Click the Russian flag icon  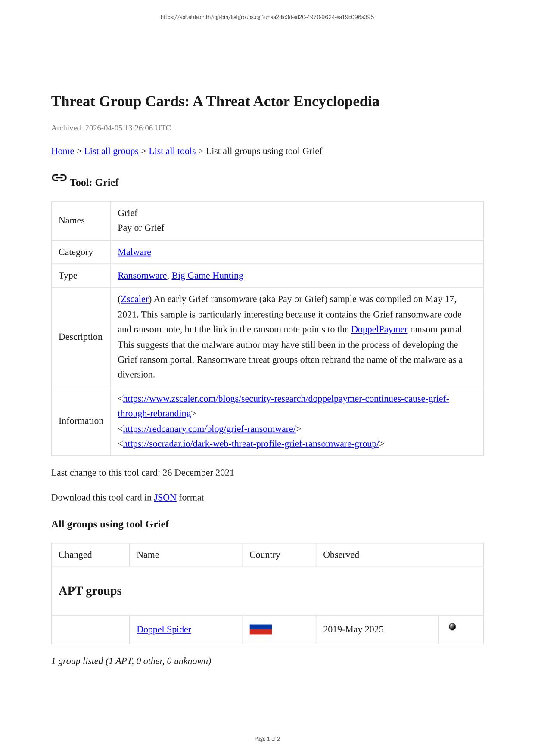click(261, 629)
